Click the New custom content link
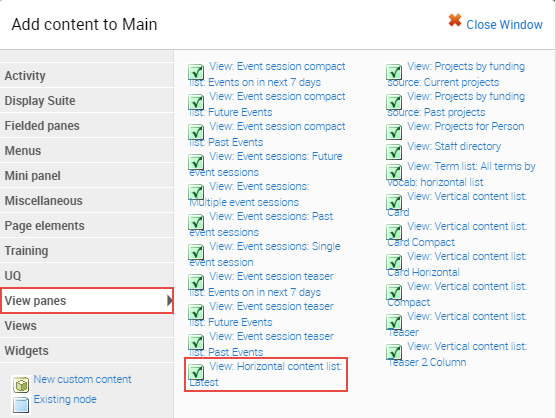The height and width of the screenshot is (418, 556). point(82,379)
